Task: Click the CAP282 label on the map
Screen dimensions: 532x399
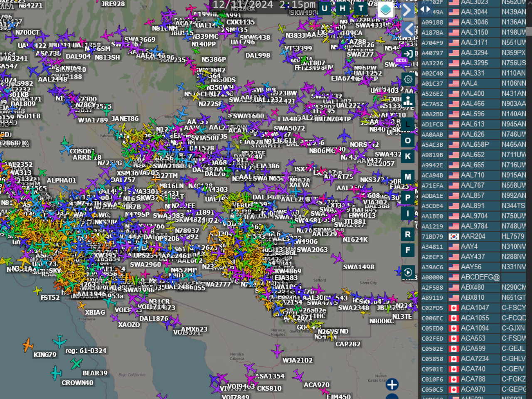Action: tap(348, 344)
